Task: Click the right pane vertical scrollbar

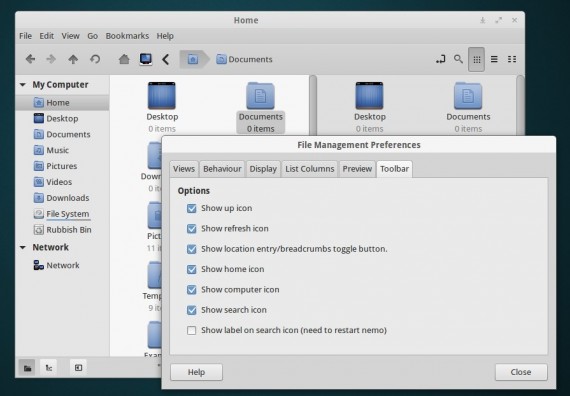Action: coord(520,105)
